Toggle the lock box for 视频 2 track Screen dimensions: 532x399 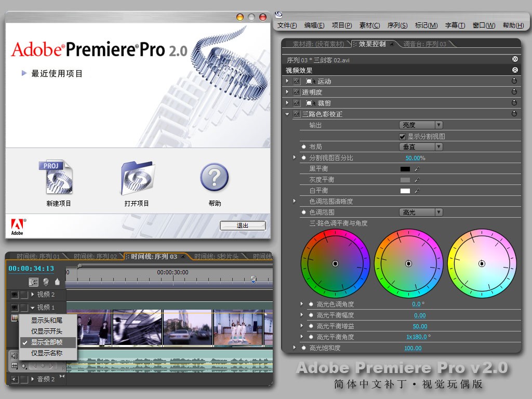[24, 295]
